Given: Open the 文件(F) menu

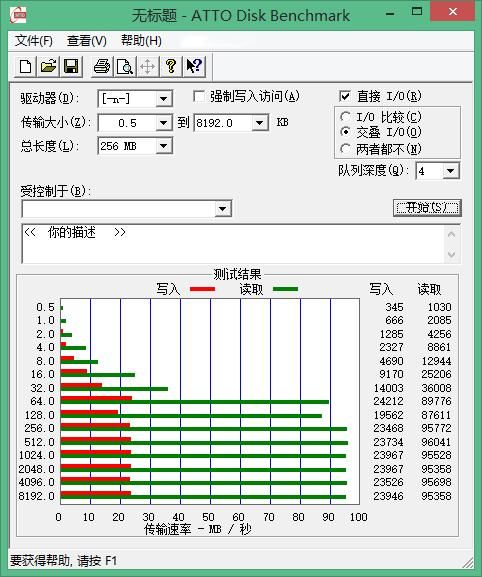Looking at the screenshot, I should (x=33, y=41).
